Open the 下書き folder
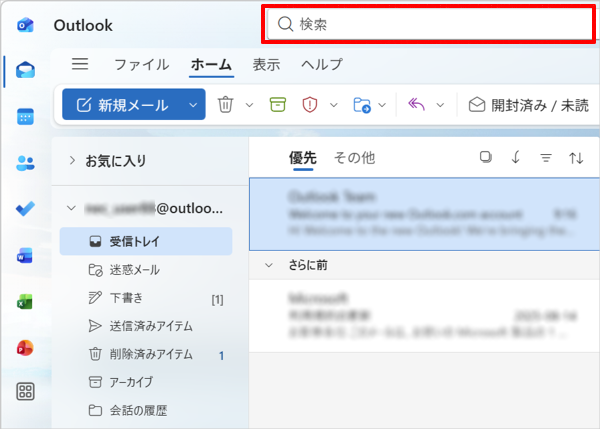Image resolution: width=600 pixels, height=429 pixels. click(146, 298)
